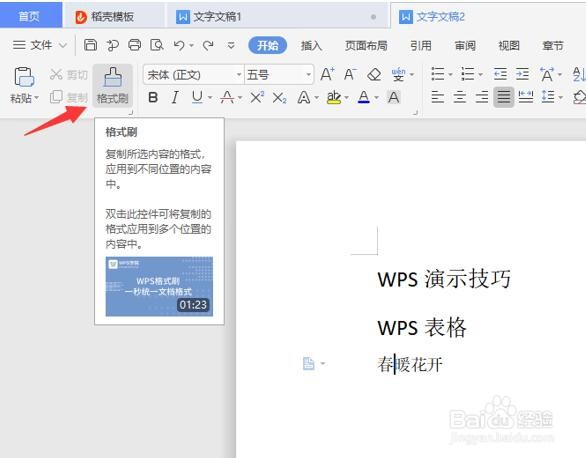Click the Copy (复制) button
This screenshot has width=586, height=458.
click(68, 97)
